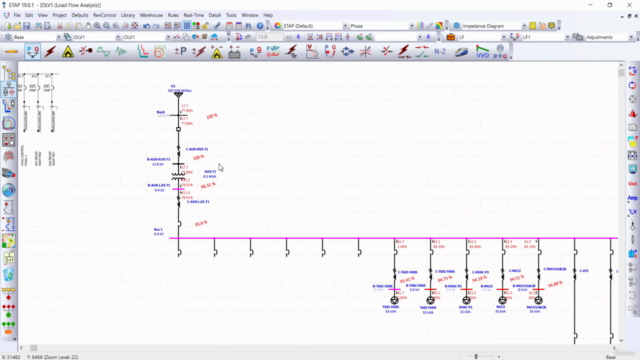Click the Amp display option icon

coord(632,198)
